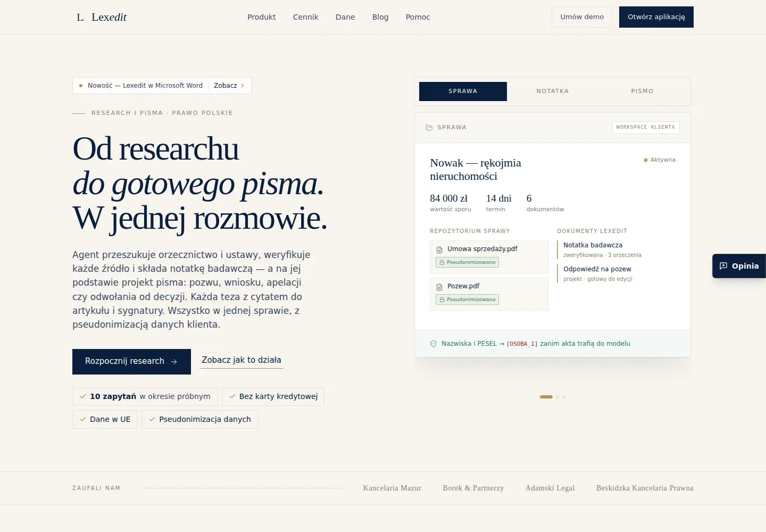Click the folder icon beside SPRAWA header
This screenshot has height=532, width=766.
429,128
